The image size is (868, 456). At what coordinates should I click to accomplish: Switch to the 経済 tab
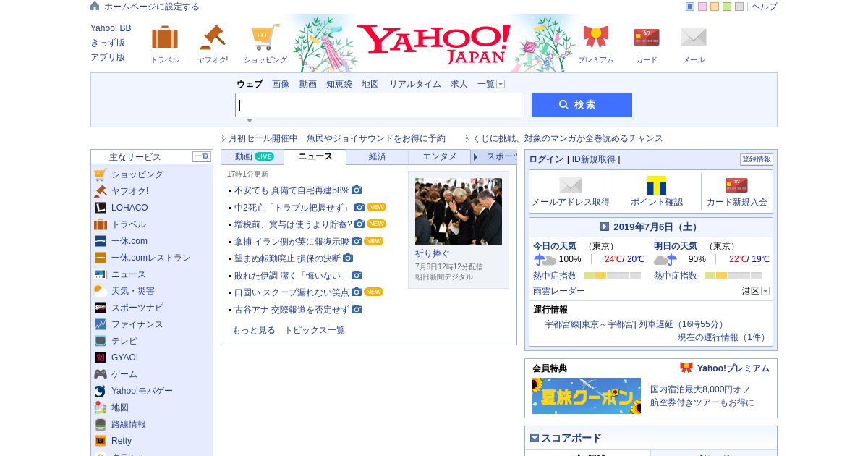(378, 156)
